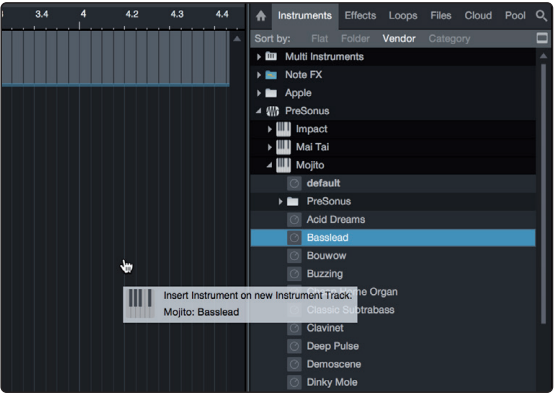Image resolution: width=556 pixels, height=397 pixels.
Task: Expand the Mai Tai instrument presets
Action: [x=269, y=147]
